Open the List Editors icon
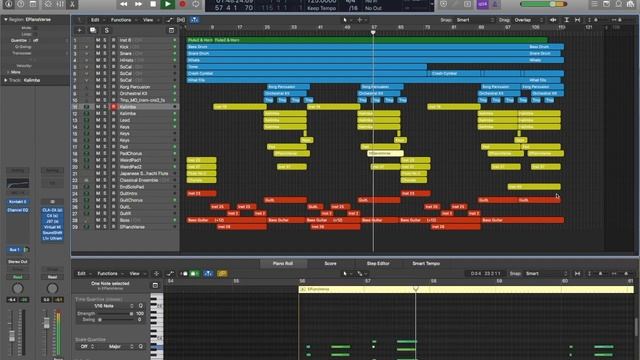The image size is (640, 360). point(595,4)
